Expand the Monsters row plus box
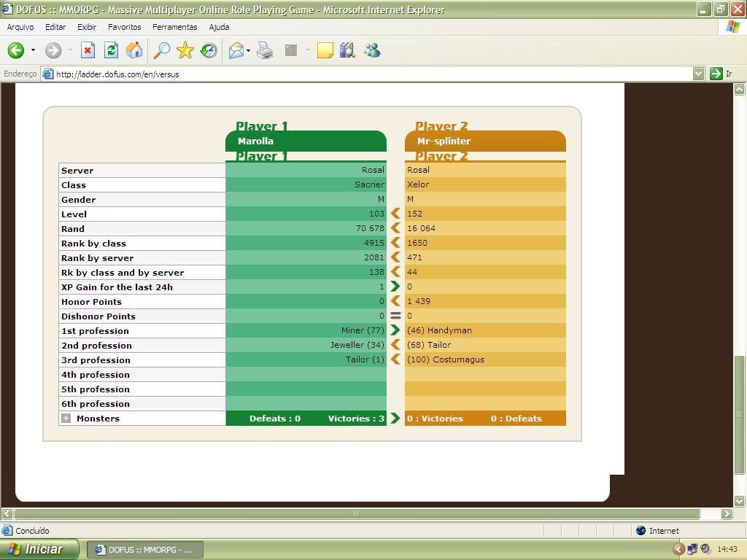This screenshot has width=747, height=560. click(66, 419)
